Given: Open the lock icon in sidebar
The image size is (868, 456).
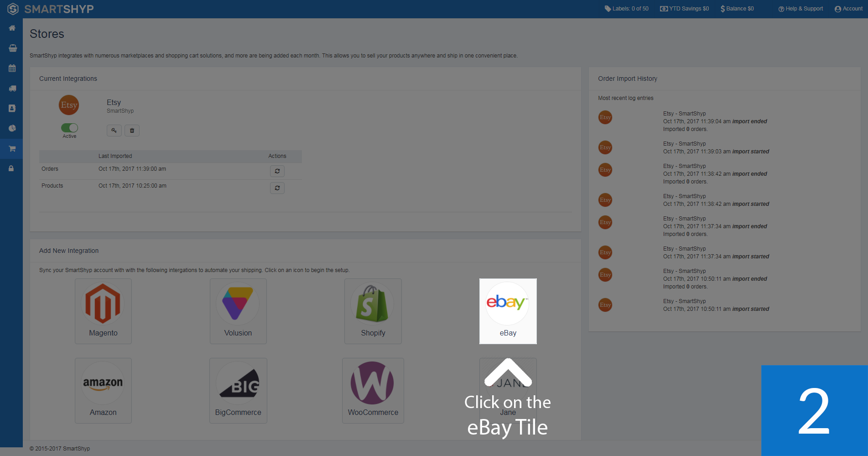Looking at the screenshot, I should tap(11, 168).
